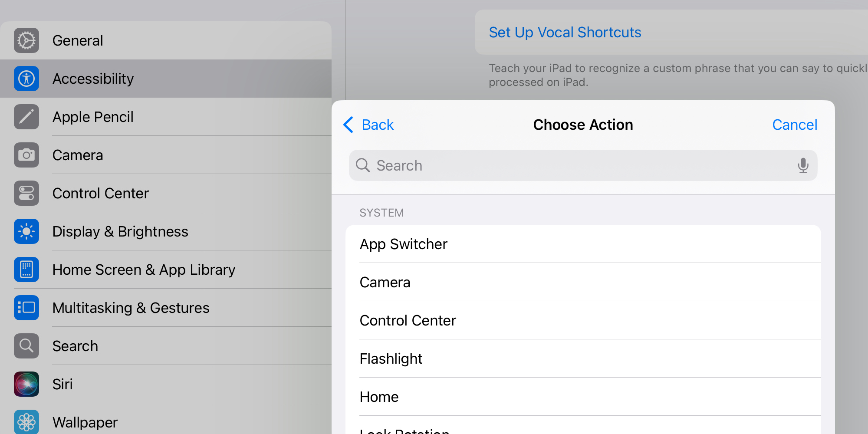Tap the microphone icon for voice search
The width and height of the screenshot is (868, 434).
coord(803,165)
